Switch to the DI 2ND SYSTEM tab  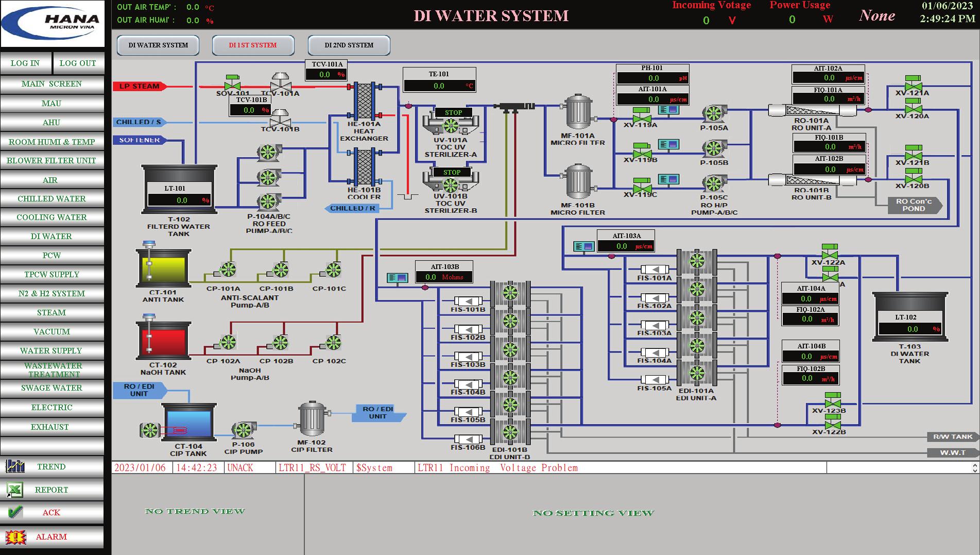349,45
